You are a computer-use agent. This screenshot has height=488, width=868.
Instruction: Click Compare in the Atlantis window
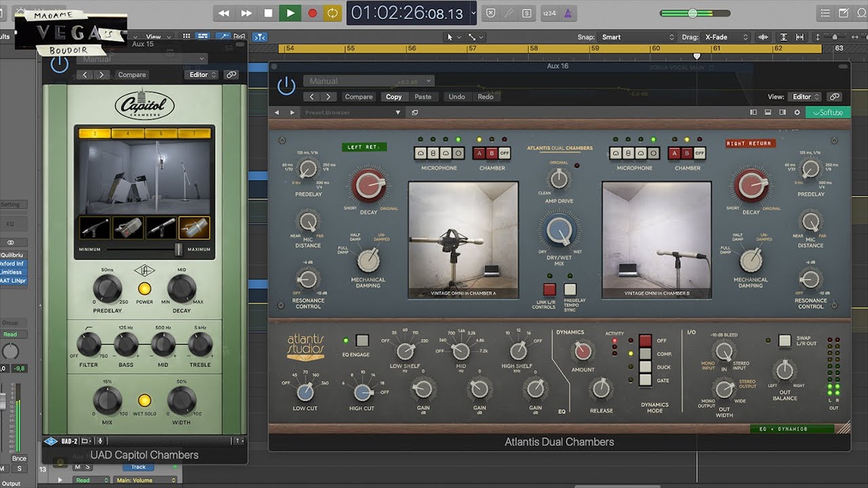point(359,97)
